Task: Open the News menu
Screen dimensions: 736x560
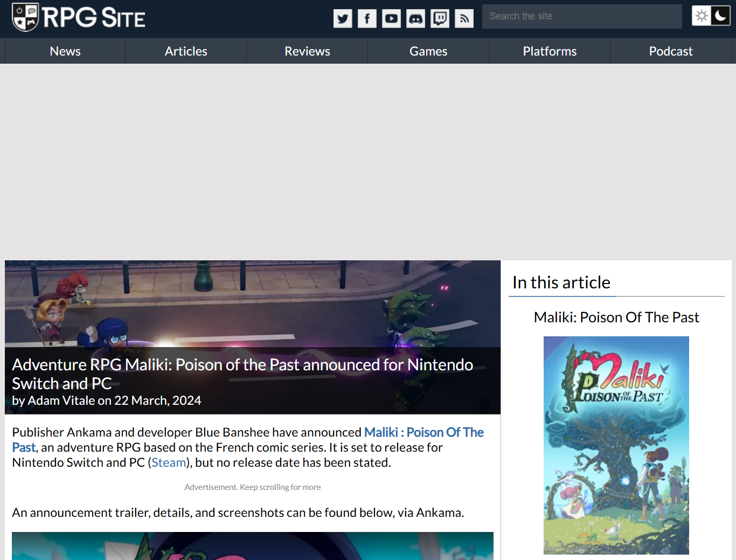Action: pos(65,51)
